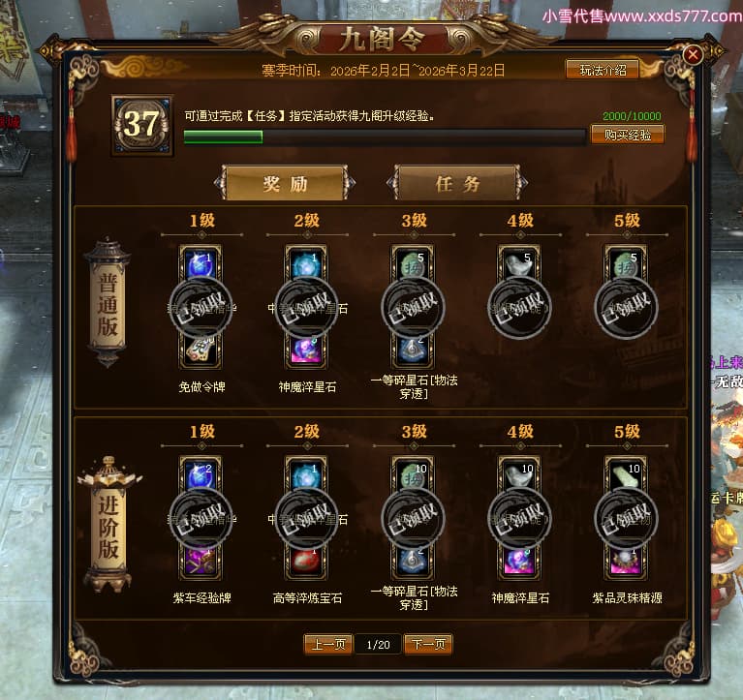Click the 紫车经验牌 icon in 进阶版 level 1
Viewport: 743px width, 700px height.
200,562
